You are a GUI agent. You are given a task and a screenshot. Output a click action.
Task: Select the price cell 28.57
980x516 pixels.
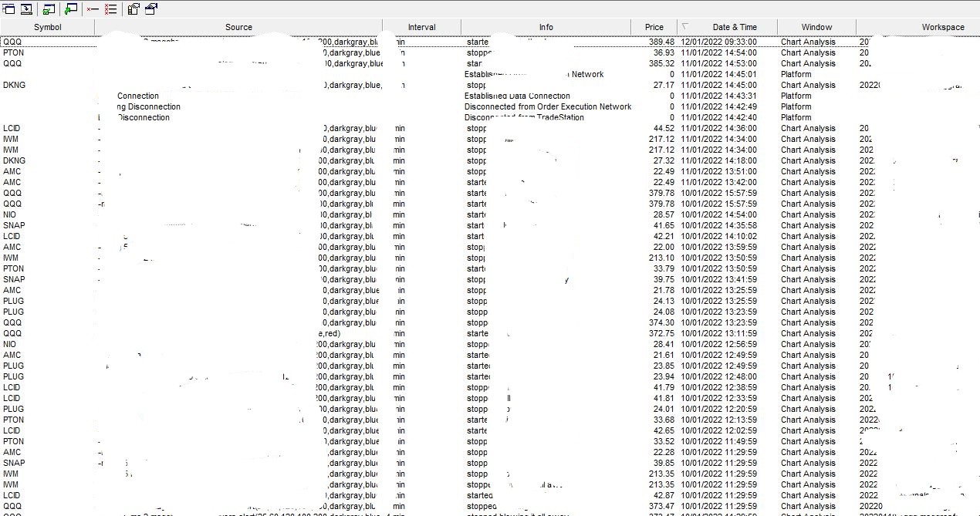click(x=664, y=214)
